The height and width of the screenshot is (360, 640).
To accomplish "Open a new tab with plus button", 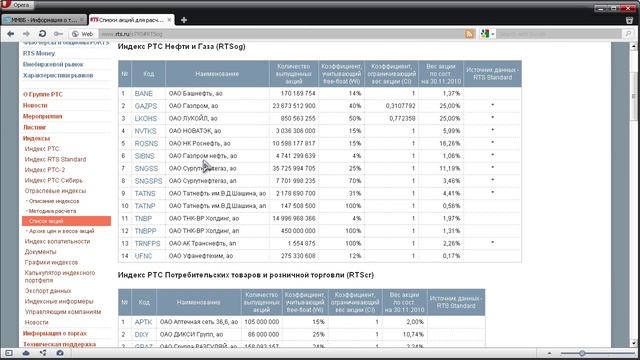I will [184, 20].
